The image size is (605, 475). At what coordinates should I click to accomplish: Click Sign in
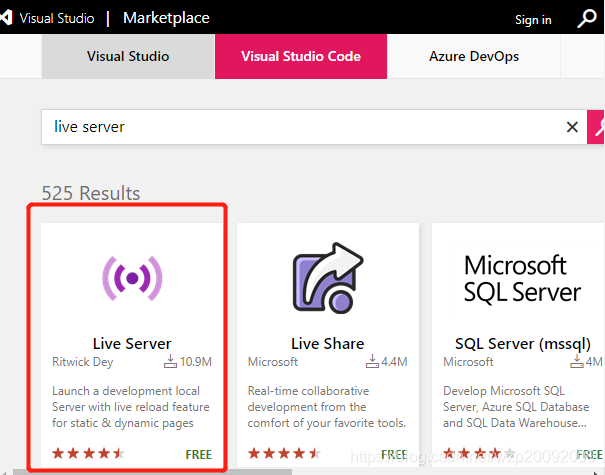[x=533, y=20]
